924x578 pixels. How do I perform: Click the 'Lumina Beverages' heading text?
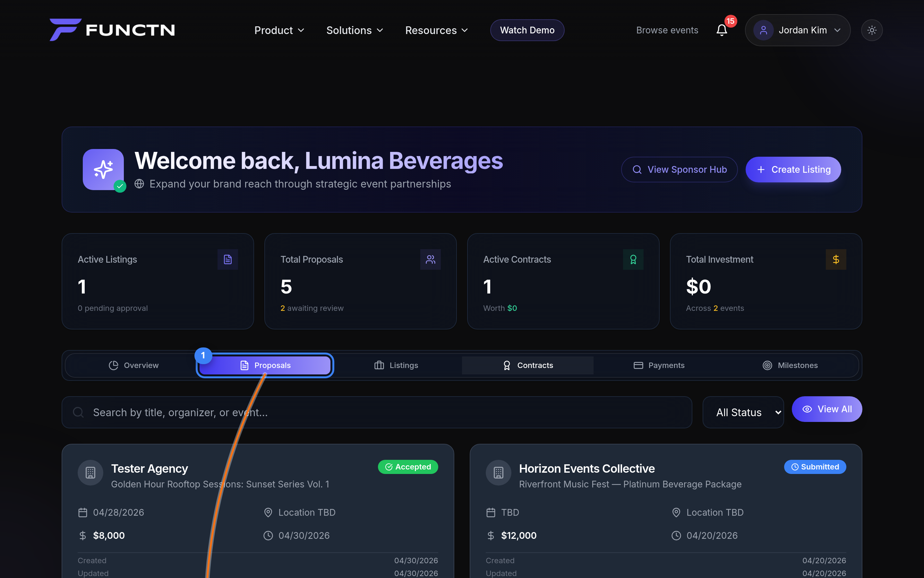(x=404, y=161)
